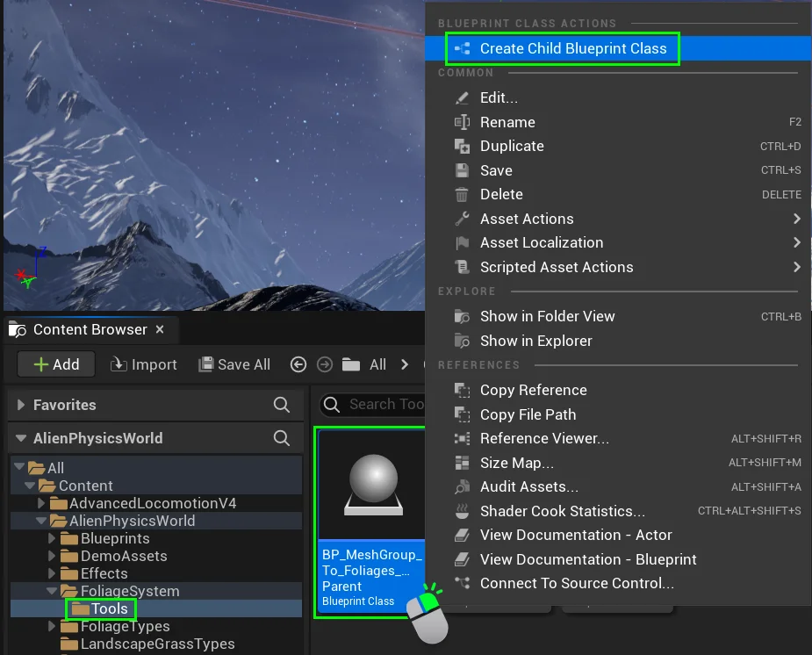This screenshot has width=812, height=655.
Task: Expand the Asset Actions submenu arrow
Action: [796, 219]
